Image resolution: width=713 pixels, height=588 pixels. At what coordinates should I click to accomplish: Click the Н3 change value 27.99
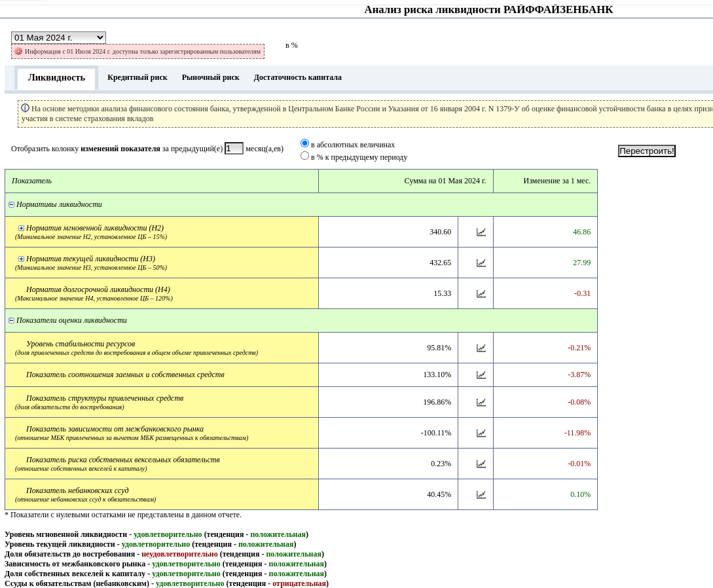coord(581,263)
